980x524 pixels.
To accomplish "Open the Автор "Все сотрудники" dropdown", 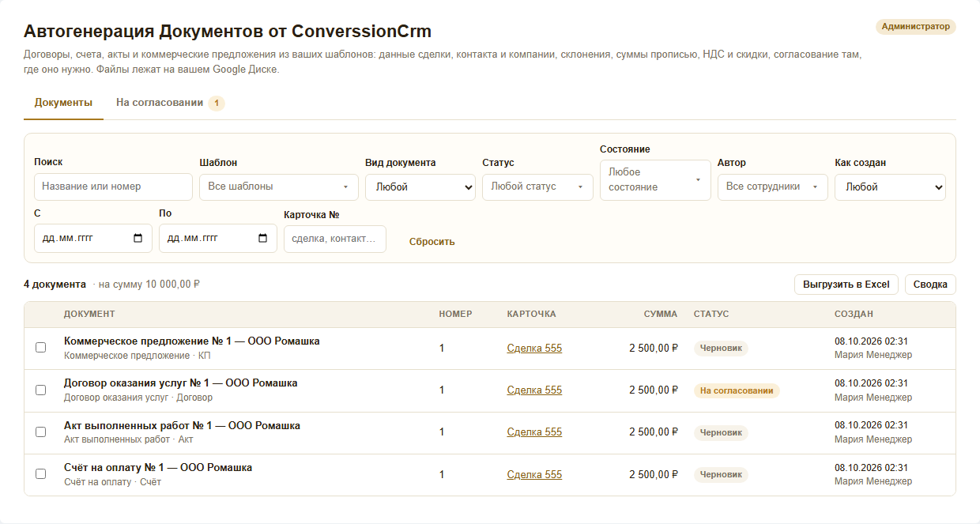I will 773,187.
